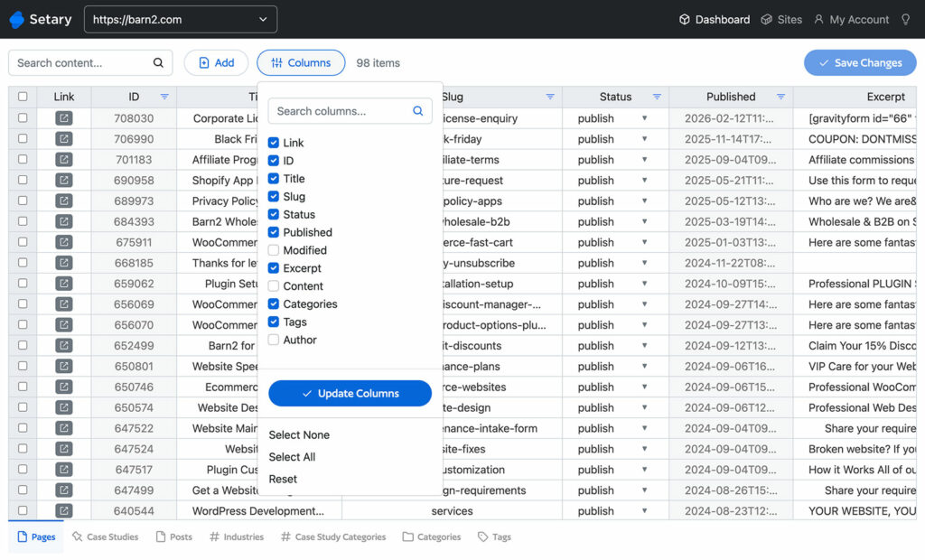Click Select All in the columns panel
This screenshot has height=560, width=925.
[292, 457]
